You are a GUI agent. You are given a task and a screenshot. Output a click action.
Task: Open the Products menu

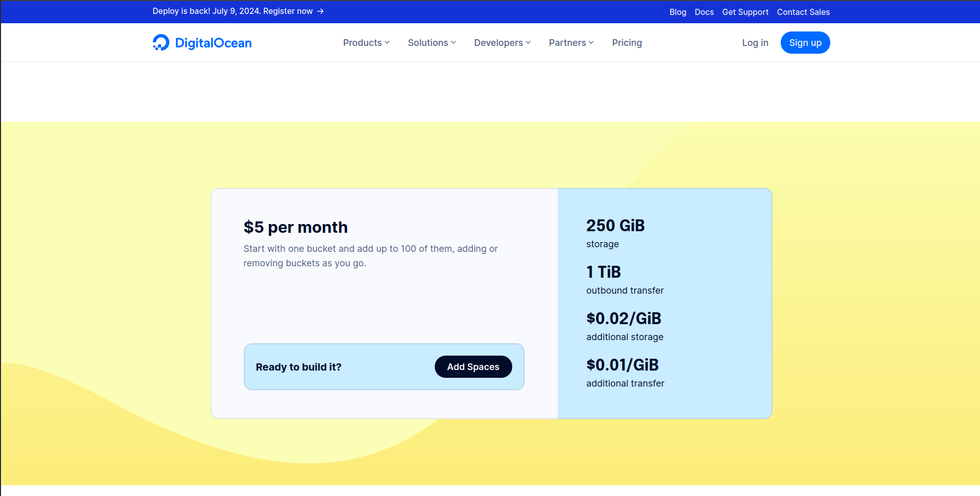coord(362,43)
